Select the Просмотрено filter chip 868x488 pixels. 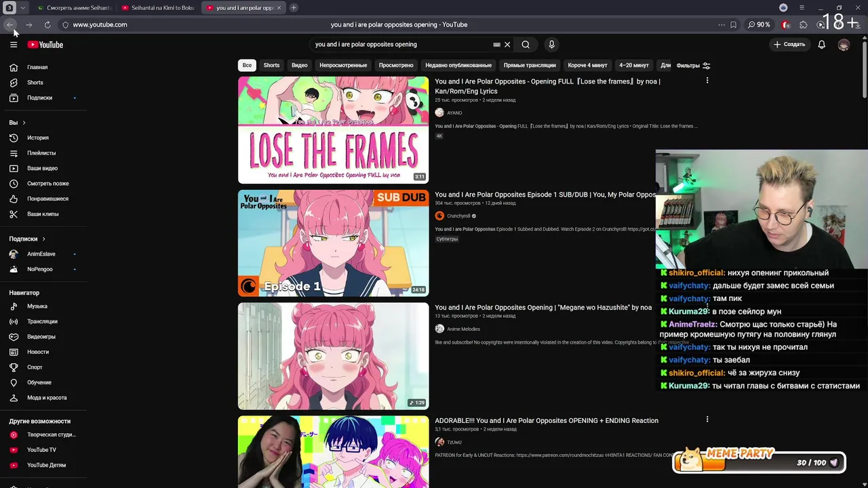tap(396, 66)
